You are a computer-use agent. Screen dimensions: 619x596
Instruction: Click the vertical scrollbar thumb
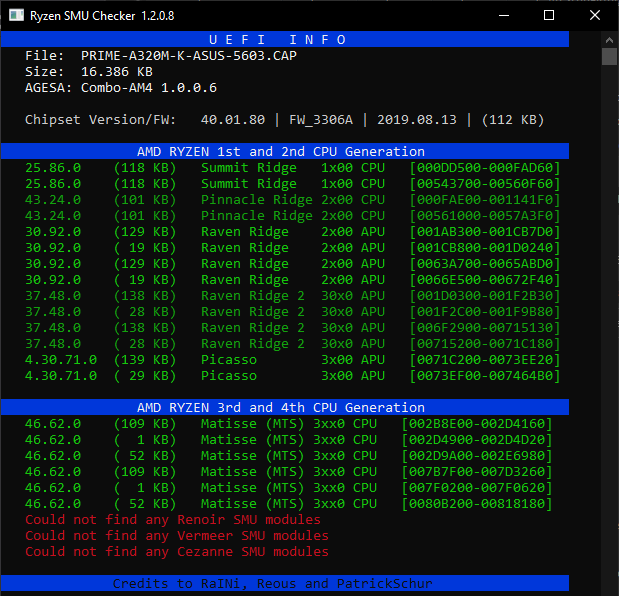pos(609,56)
